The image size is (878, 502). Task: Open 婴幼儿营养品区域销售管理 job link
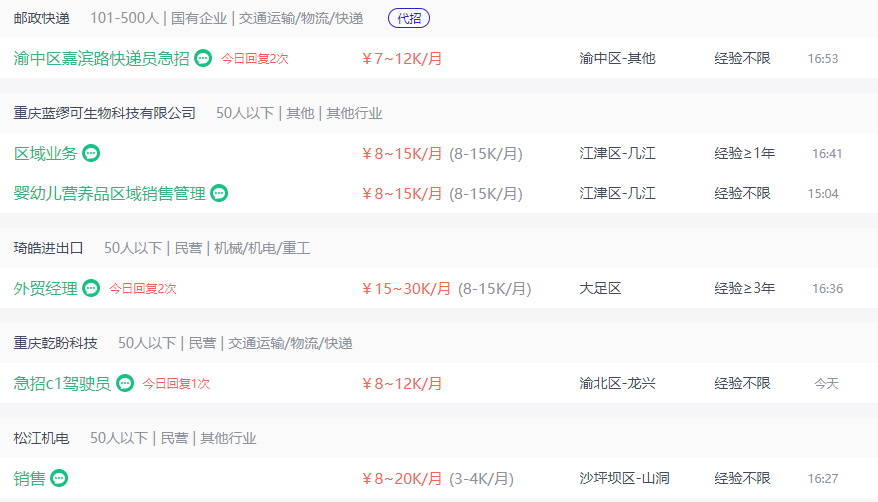[109, 193]
